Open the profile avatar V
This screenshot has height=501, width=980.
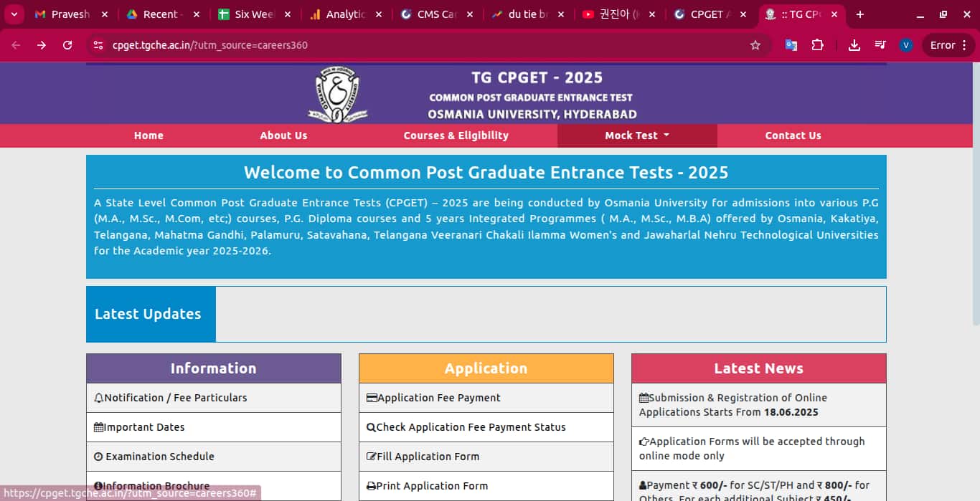tap(905, 45)
